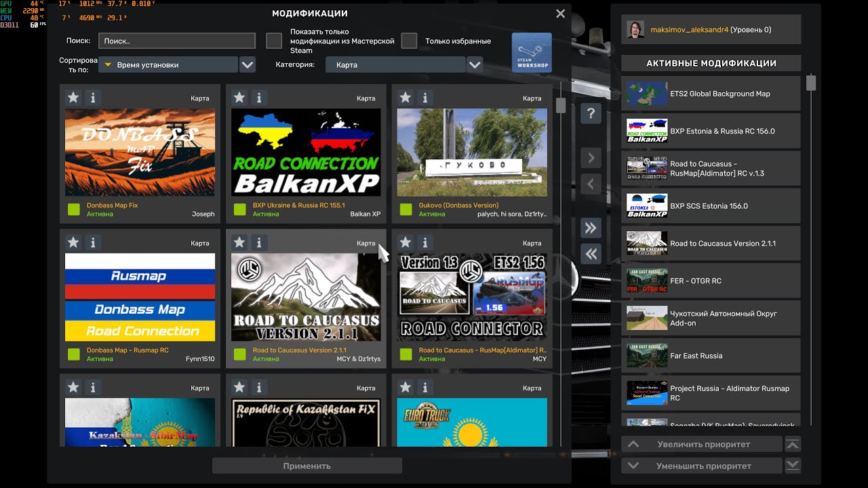This screenshot has height=488, width=868.
Task: Favorite the Donbass Map - Rusmap RC mod
Action: (73, 242)
